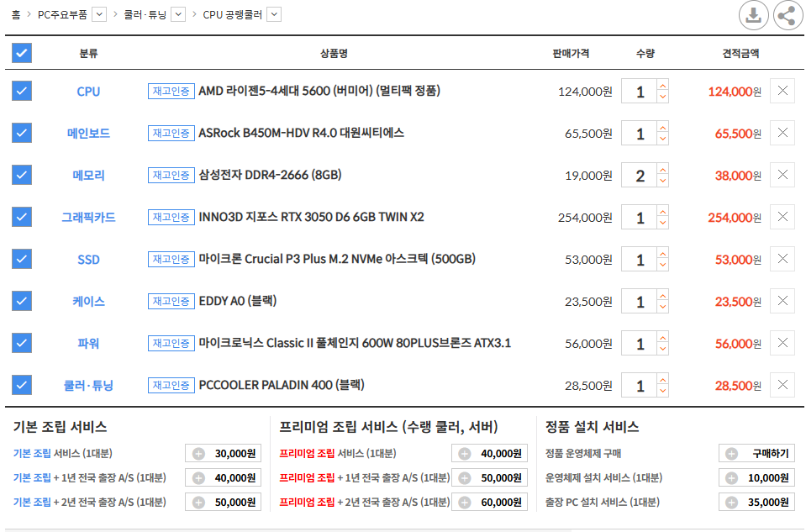
Task: Increase SSD quantity with up arrow
Action: (x=662, y=254)
